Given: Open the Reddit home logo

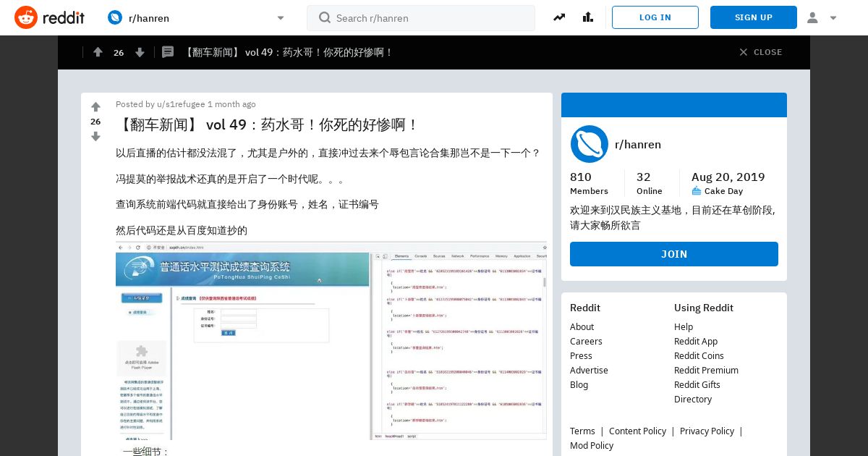Looking at the screenshot, I should [49, 17].
